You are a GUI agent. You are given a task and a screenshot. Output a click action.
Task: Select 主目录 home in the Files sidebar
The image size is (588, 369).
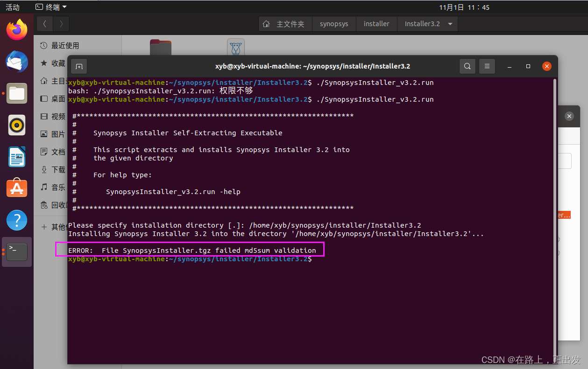click(53, 81)
